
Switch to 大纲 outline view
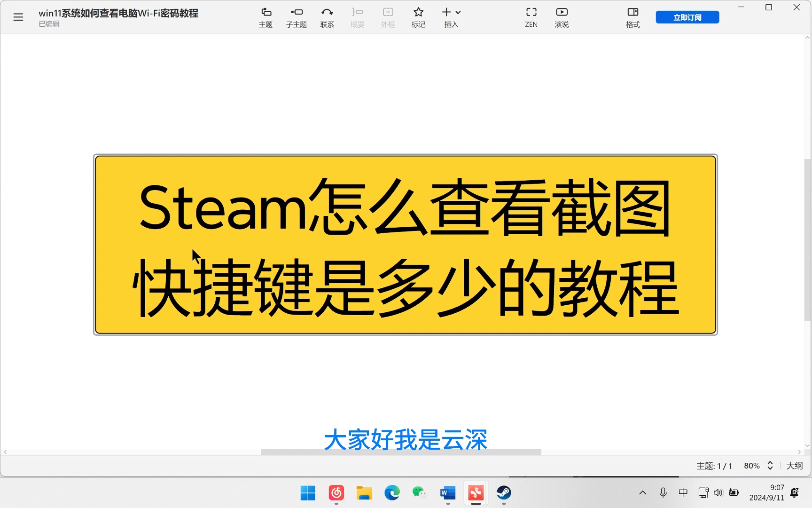click(x=795, y=466)
